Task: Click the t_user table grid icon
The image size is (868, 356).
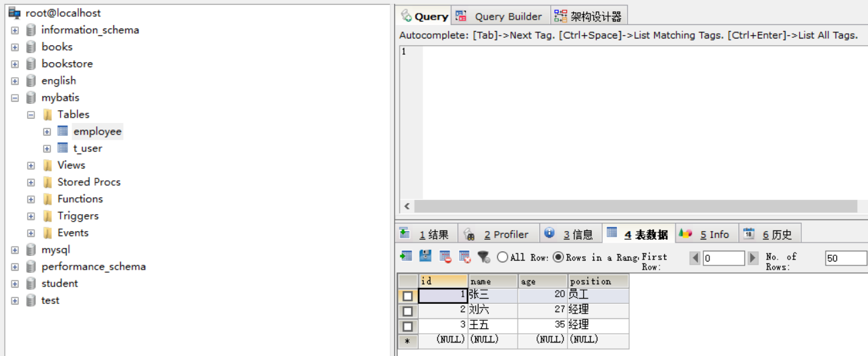Action: [x=63, y=148]
